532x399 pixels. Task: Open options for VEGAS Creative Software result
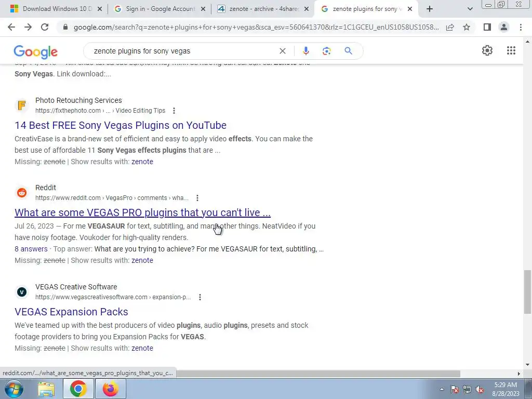[200, 297]
